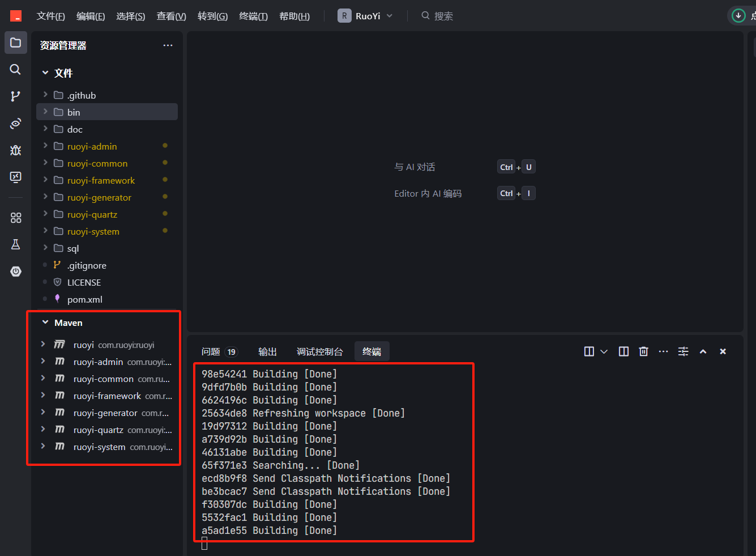The image size is (756, 556).
Task: Click the download update icon at top right
Action: click(x=738, y=16)
